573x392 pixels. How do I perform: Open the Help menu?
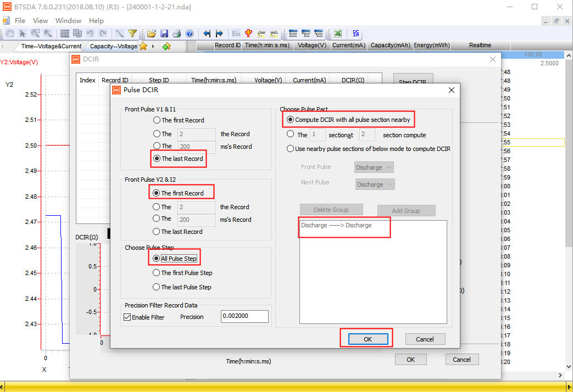pyautogui.click(x=96, y=20)
